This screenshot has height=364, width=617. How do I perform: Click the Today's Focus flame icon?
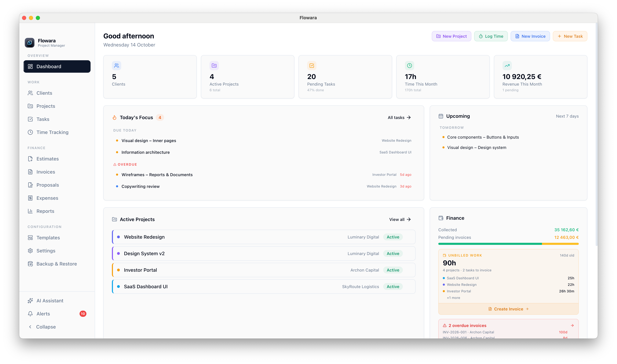coord(114,117)
